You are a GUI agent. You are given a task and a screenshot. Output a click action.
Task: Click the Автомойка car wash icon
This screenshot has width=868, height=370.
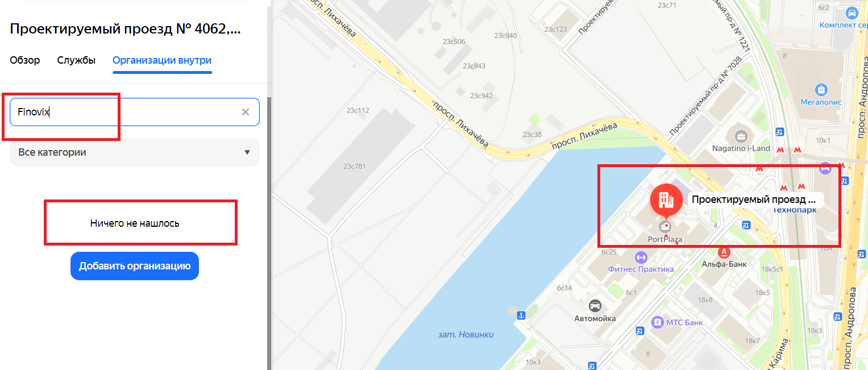coord(595,306)
